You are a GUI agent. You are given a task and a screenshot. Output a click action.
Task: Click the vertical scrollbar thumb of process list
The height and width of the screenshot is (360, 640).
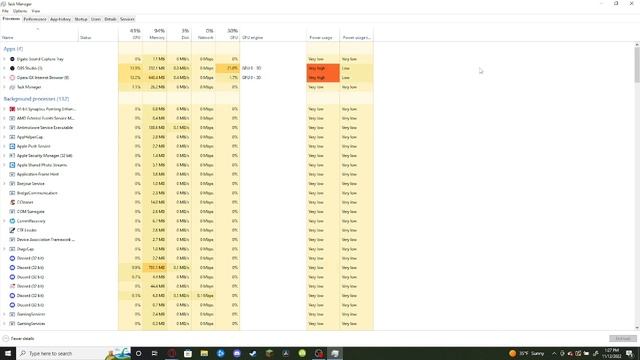click(x=637, y=64)
